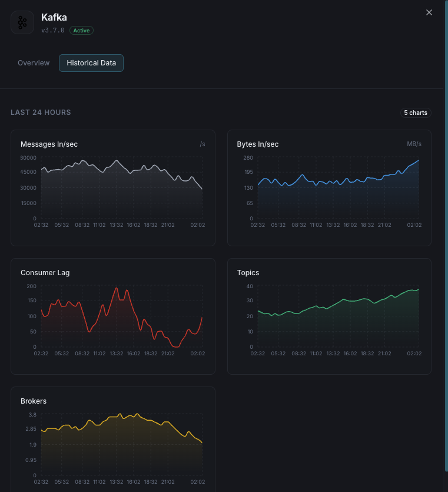The width and height of the screenshot is (448, 492).
Task: Click the /s unit label on Messages chart
Action: click(x=203, y=143)
